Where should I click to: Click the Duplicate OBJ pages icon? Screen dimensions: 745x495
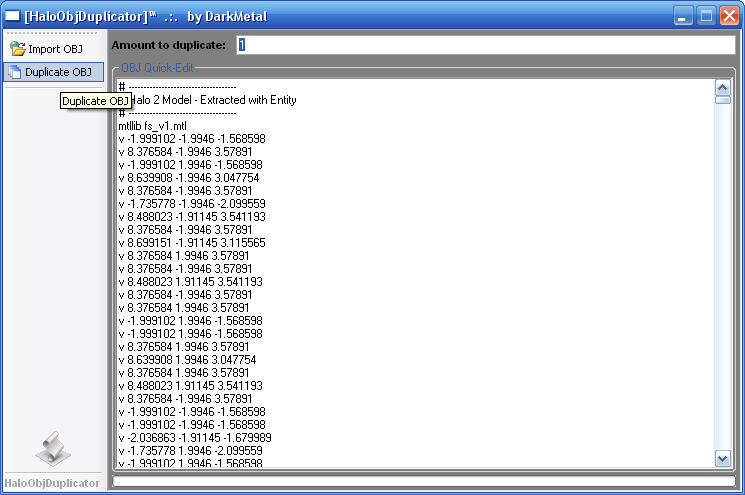tap(15, 72)
